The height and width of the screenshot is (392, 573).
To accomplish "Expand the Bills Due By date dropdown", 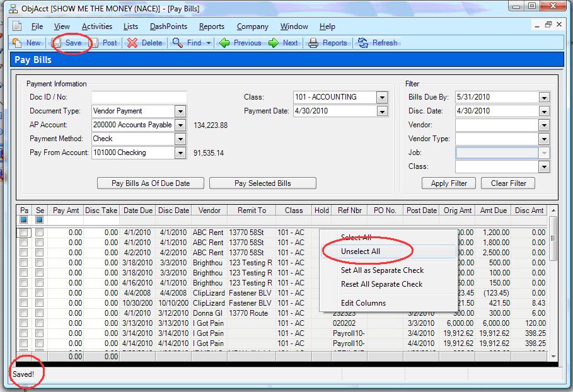I will pos(544,97).
